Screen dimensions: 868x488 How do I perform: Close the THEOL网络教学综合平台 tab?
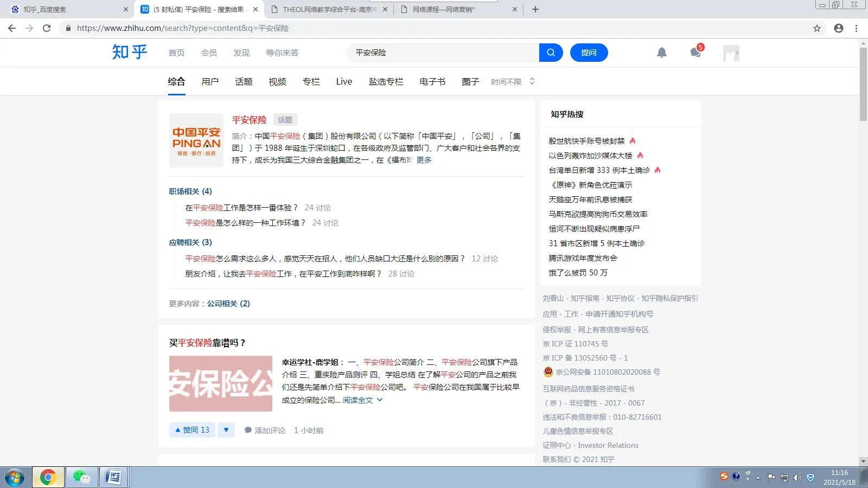[x=386, y=9]
